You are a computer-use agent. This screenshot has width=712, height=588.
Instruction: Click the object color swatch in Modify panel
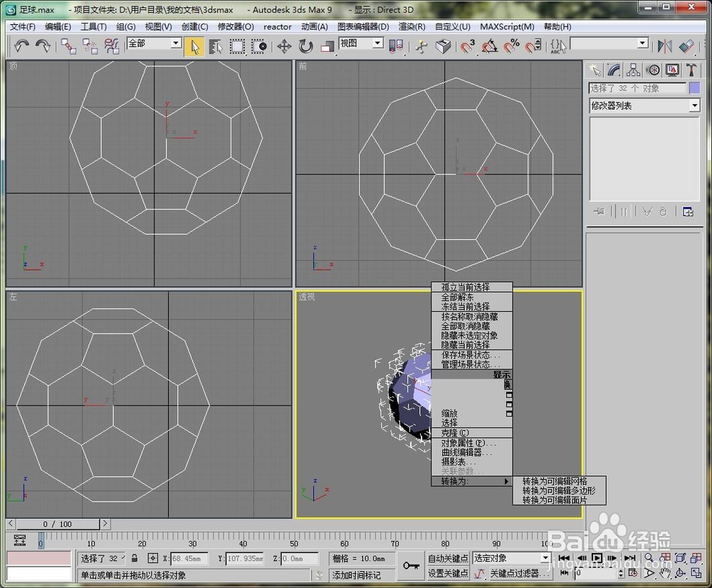pos(694,88)
